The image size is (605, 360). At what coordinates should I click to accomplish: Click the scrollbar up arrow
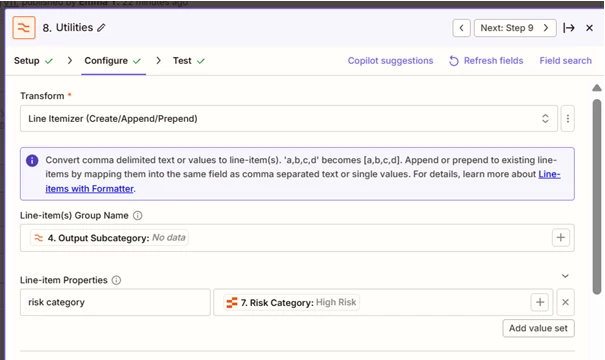click(x=597, y=88)
